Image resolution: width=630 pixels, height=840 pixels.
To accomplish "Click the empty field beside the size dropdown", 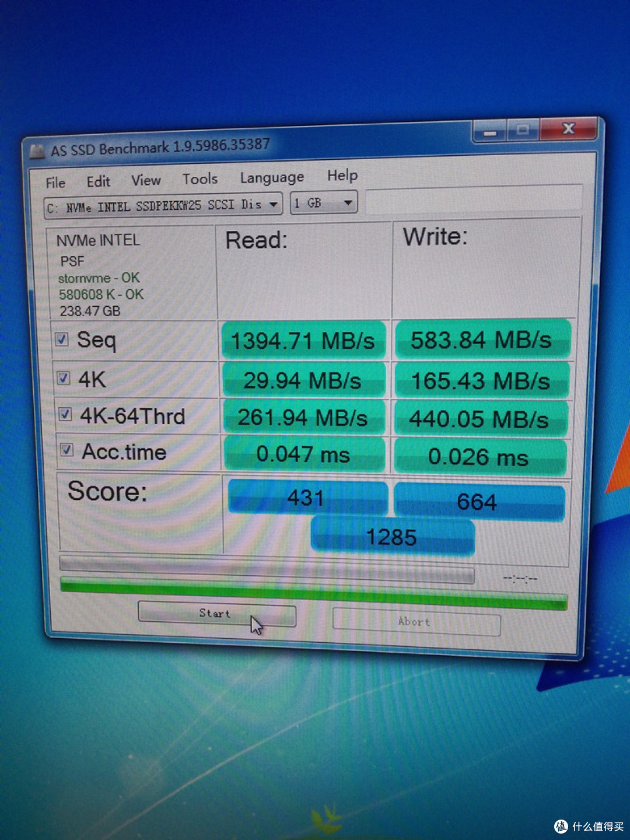I will (x=474, y=199).
